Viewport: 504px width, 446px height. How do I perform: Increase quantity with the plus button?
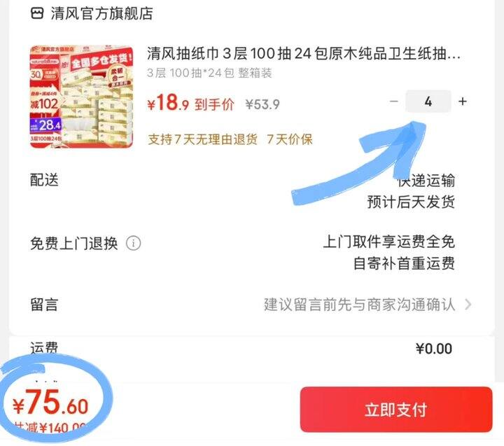coord(463,102)
